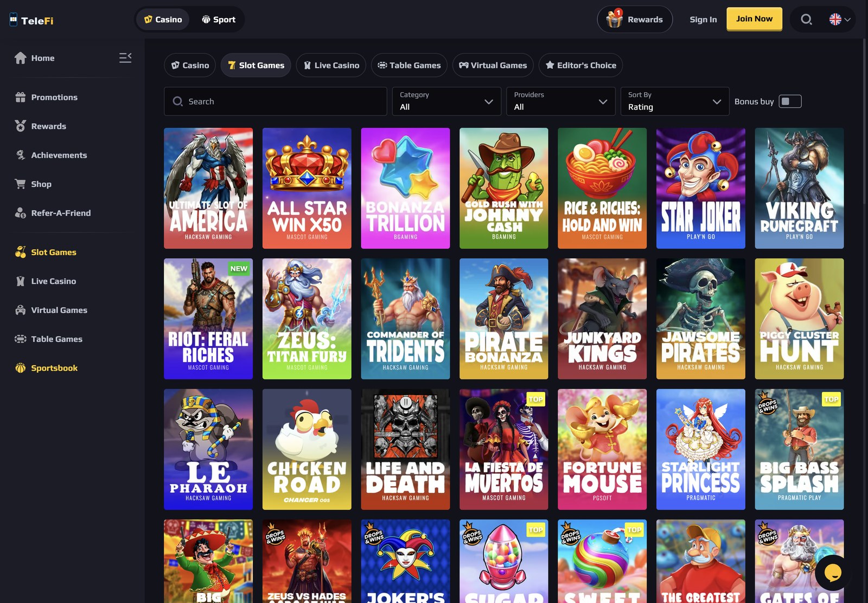The height and width of the screenshot is (603, 868).
Task: Click the Promotions gift icon
Action: [21, 97]
